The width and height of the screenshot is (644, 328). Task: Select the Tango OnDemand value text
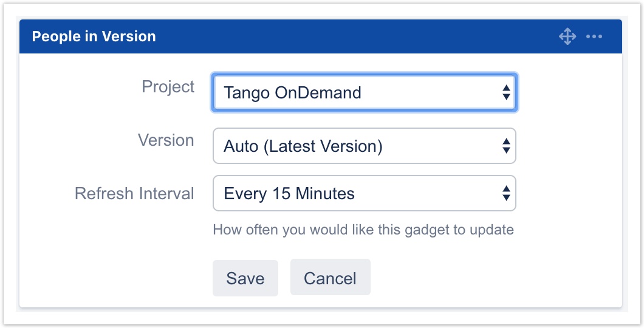(x=292, y=93)
